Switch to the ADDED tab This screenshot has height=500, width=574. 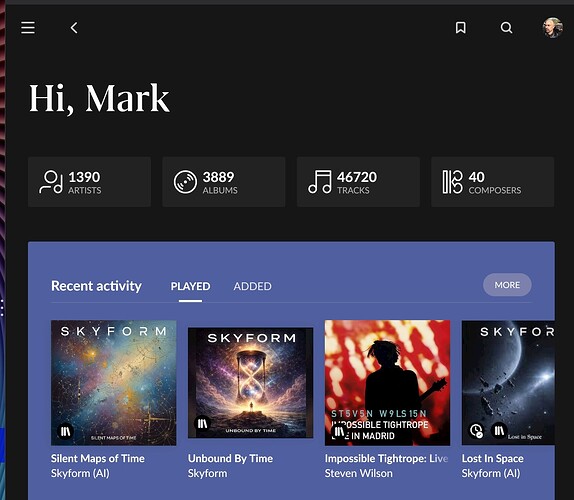click(253, 286)
